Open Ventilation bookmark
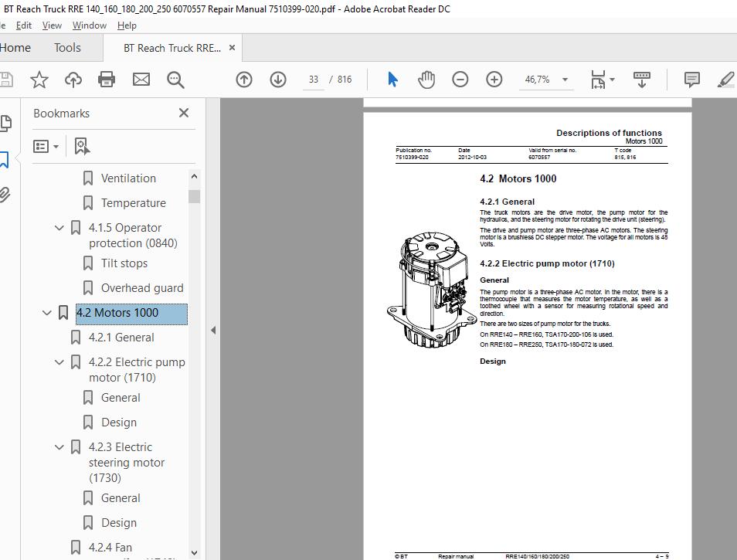The width and height of the screenshot is (737, 560). point(128,178)
